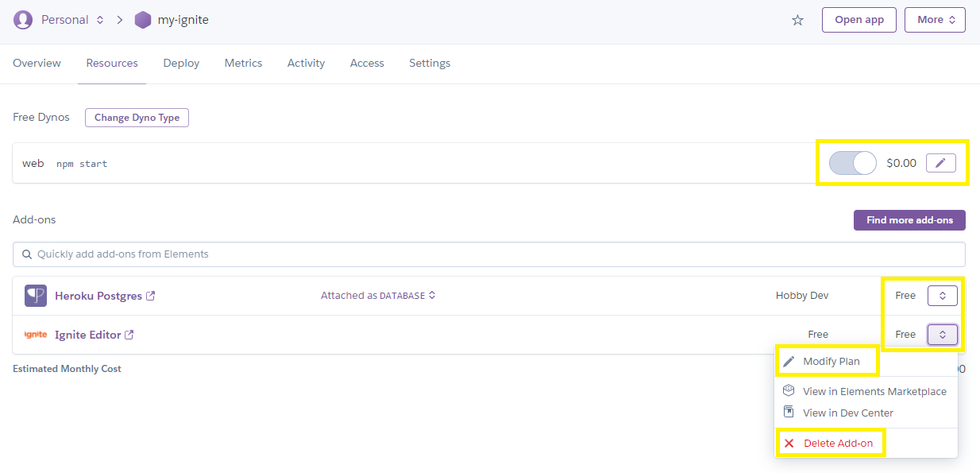Click the my-ignite app name in breadcrumb

tap(183, 20)
